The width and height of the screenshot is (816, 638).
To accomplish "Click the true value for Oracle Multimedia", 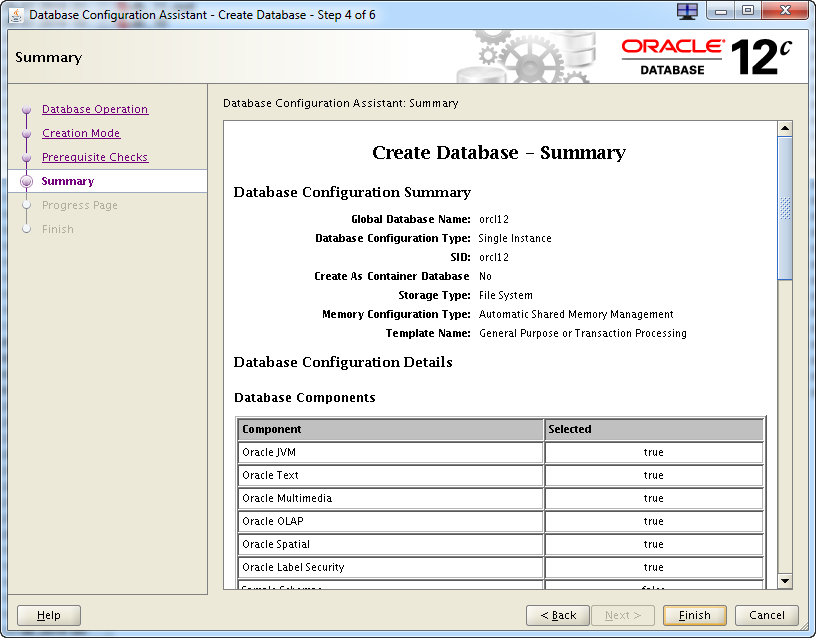I will pos(654,499).
